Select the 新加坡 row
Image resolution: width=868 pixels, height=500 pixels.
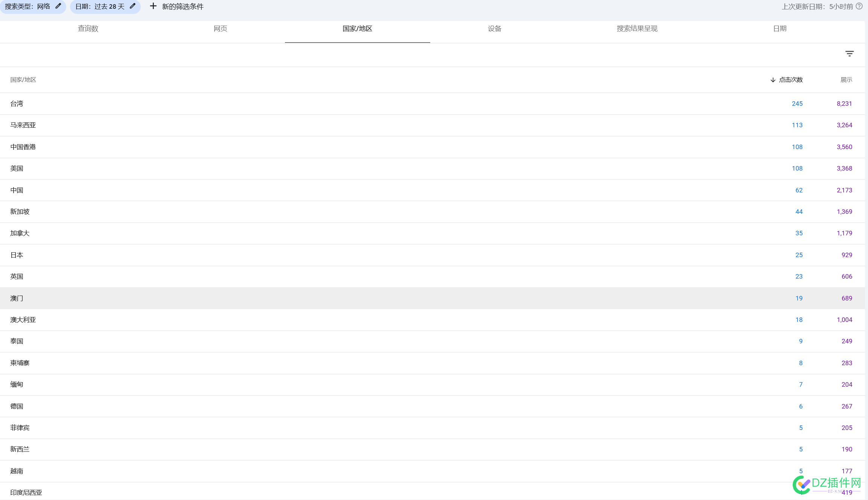(432, 212)
